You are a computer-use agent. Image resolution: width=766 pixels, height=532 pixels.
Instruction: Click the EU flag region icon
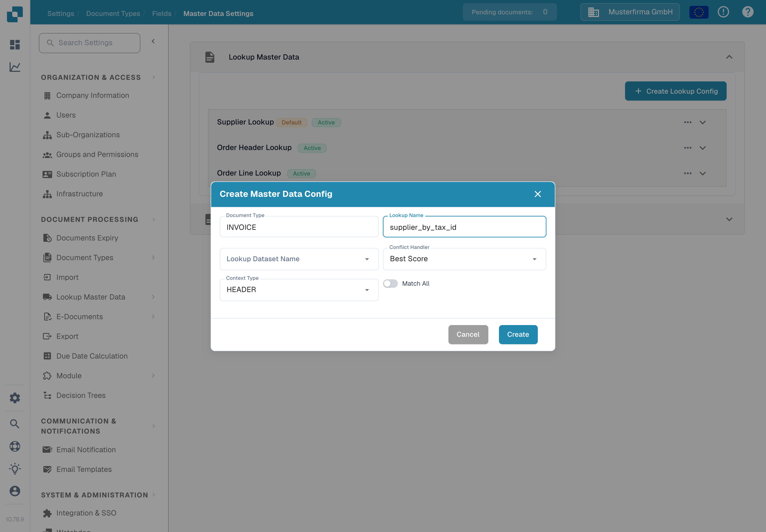(699, 12)
